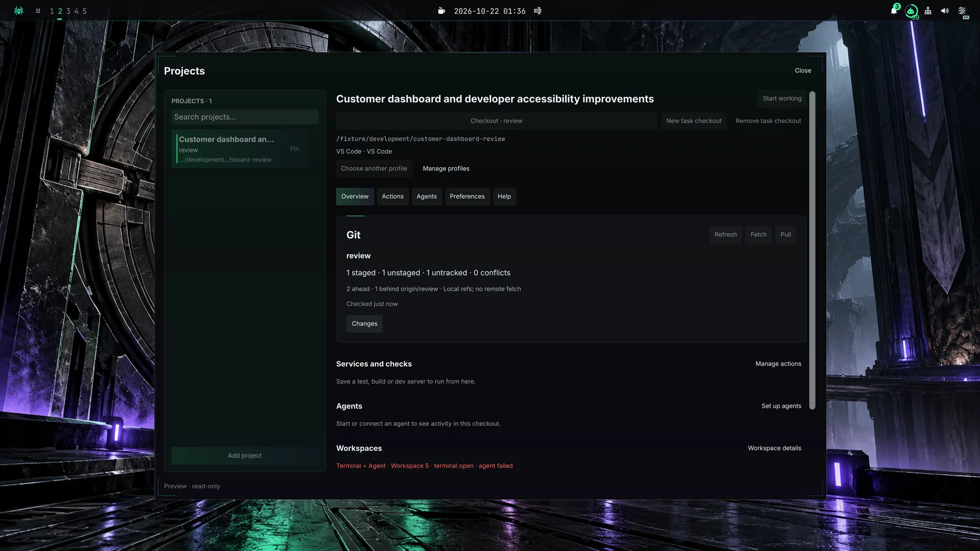Select active workspace 2

(x=60, y=11)
